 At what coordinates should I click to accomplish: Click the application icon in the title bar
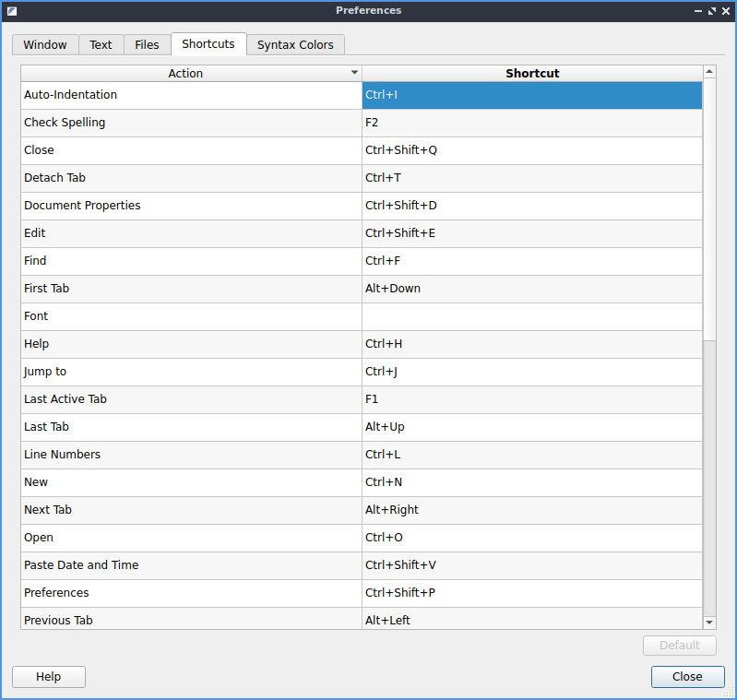[11, 11]
